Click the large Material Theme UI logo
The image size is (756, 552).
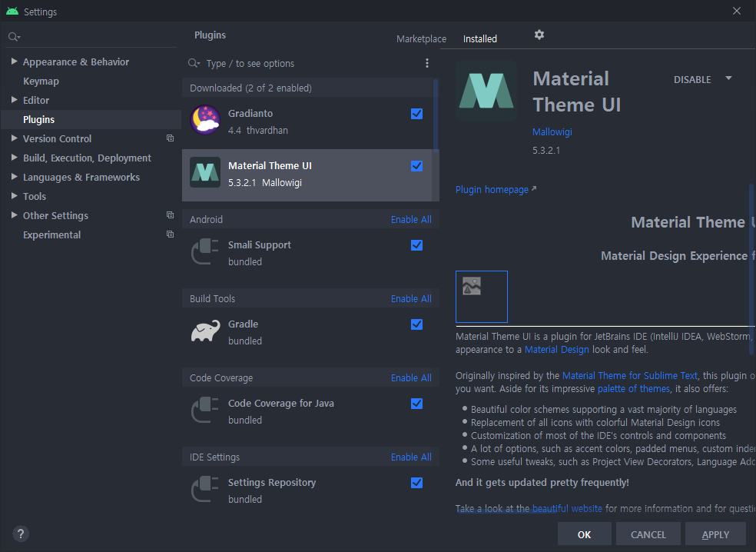click(486, 90)
